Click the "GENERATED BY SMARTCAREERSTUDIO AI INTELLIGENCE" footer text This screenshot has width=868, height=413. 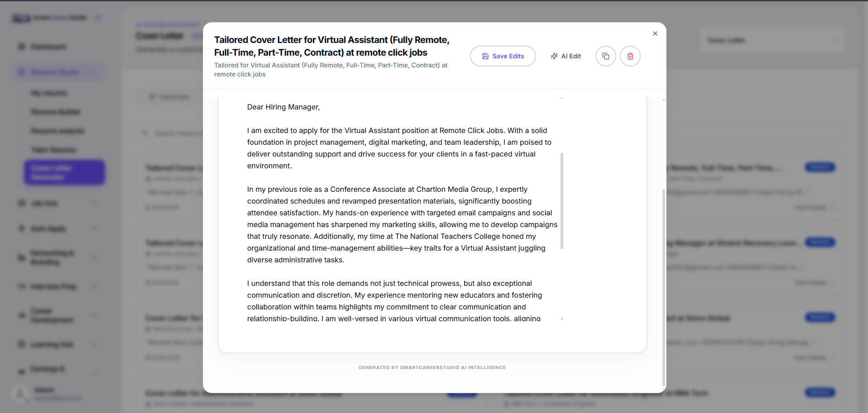coord(432,367)
